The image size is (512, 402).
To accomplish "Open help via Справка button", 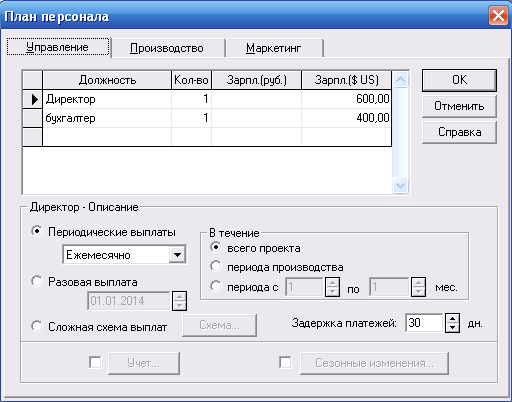I will point(459,132).
